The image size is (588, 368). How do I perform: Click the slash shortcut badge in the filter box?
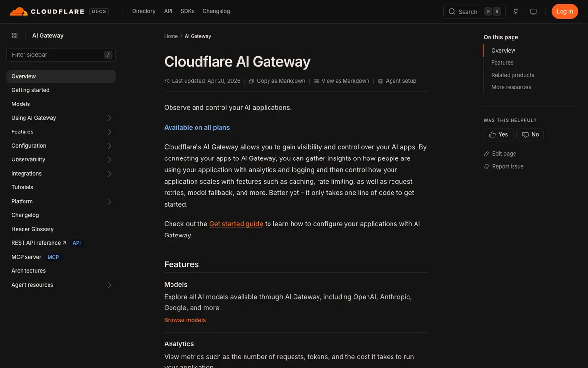pos(108,55)
